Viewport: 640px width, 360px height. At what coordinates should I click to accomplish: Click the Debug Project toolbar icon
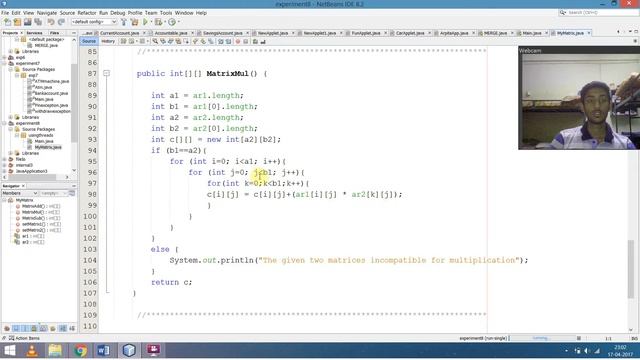pos(158,22)
